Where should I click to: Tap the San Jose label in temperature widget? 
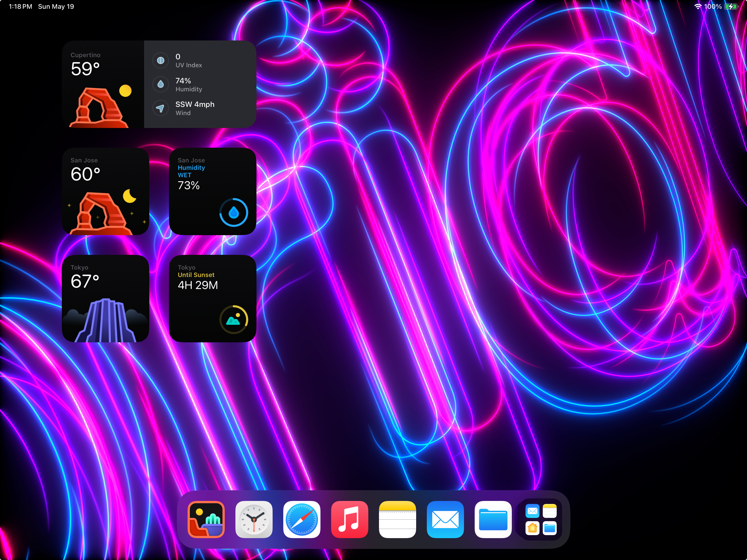tap(84, 161)
